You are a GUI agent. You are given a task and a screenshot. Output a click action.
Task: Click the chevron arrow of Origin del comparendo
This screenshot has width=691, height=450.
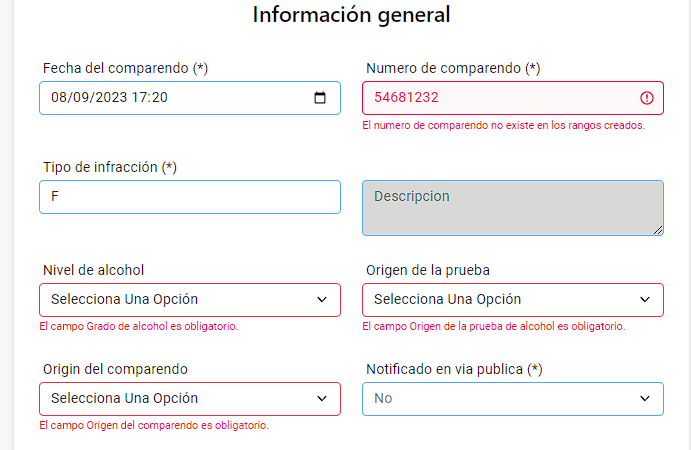(322, 398)
